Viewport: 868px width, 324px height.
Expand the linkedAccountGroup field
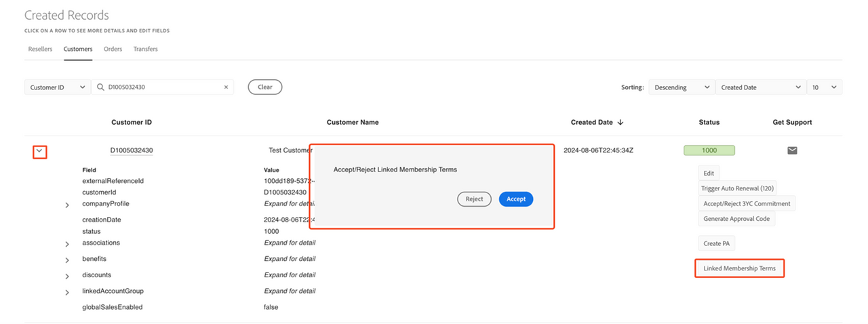[x=67, y=292]
